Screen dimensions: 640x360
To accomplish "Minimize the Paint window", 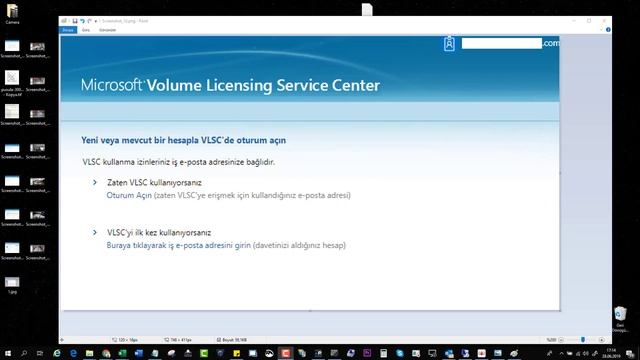I will click(574, 21).
